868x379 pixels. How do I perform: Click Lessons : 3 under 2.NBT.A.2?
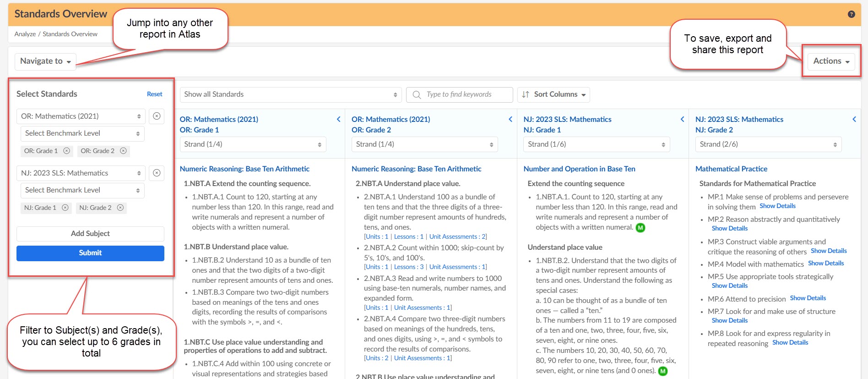(409, 267)
